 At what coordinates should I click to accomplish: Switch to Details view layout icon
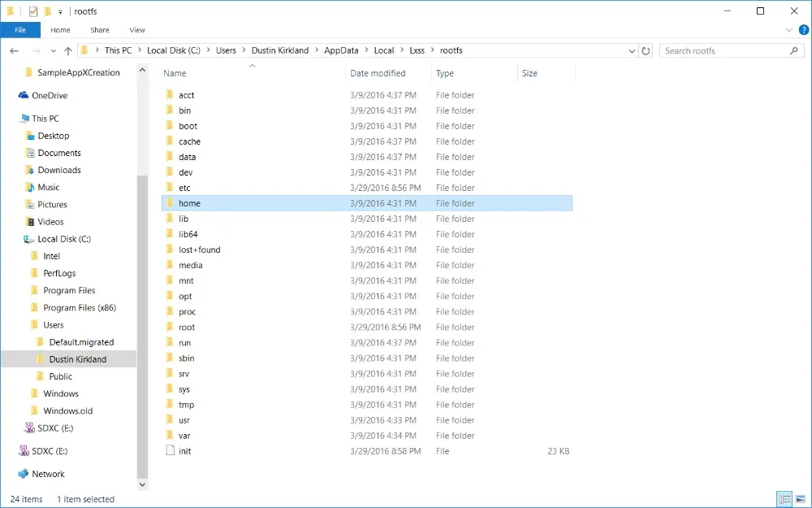[784, 499]
